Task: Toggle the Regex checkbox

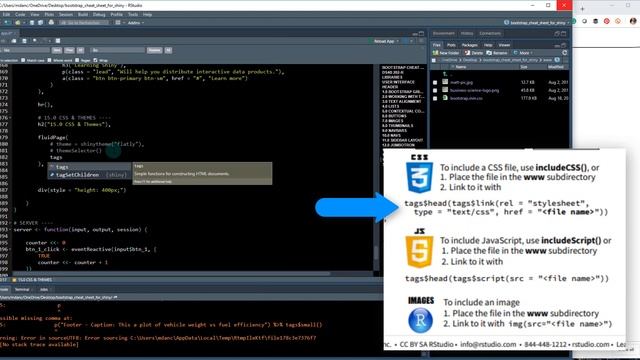Action: (x=77, y=60)
